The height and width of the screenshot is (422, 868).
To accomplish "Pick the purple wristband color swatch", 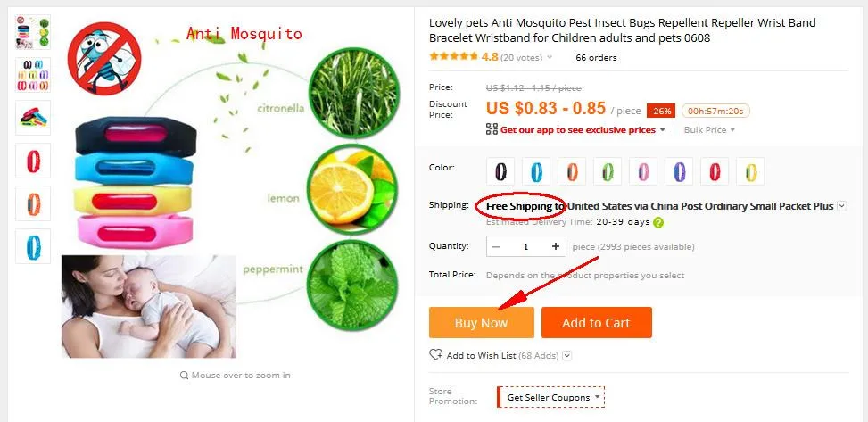I will coord(679,171).
